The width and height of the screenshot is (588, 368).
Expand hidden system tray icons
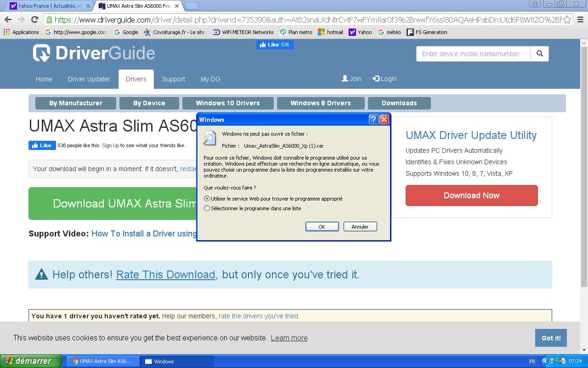(x=545, y=361)
